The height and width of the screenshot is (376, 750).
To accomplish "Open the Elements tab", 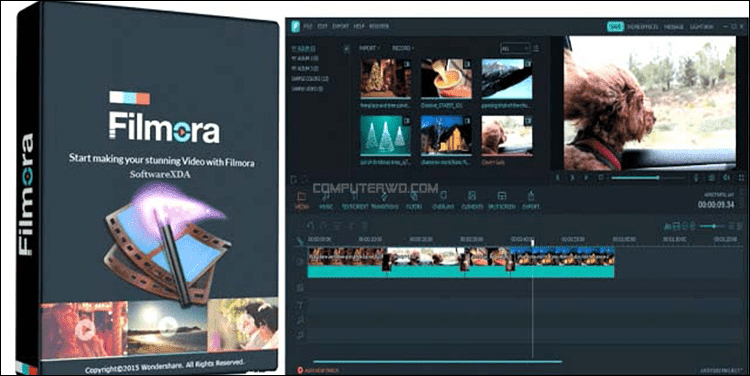I will click(x=472, y=200).
